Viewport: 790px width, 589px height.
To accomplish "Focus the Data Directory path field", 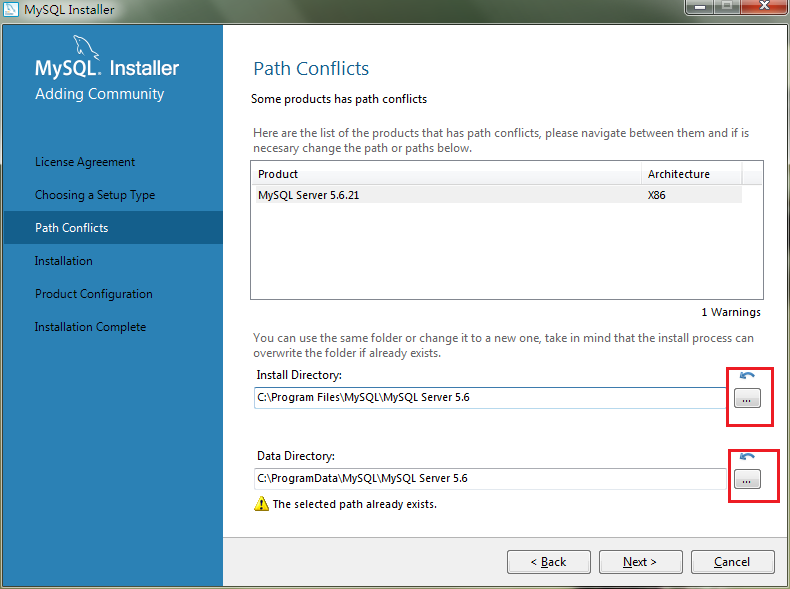I will 490,478.
